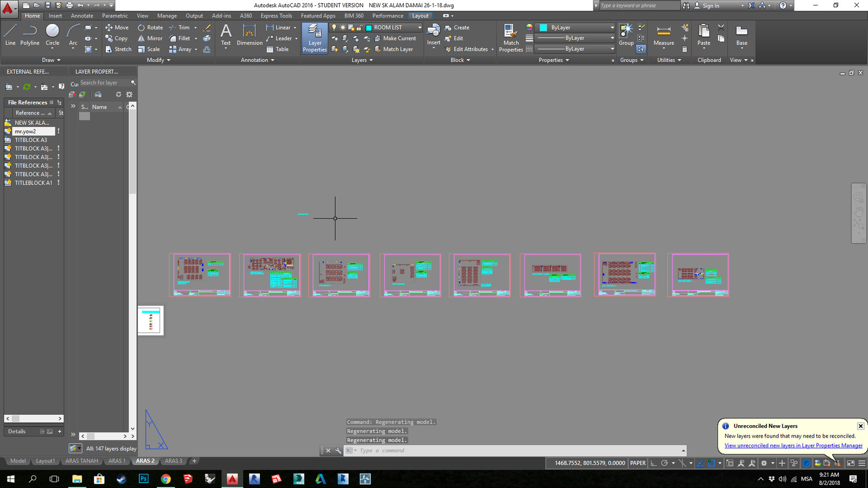This screenshot has height=488, width=868.
Task: Open the object color ByLayer dropdown
Action: [612, 28]
